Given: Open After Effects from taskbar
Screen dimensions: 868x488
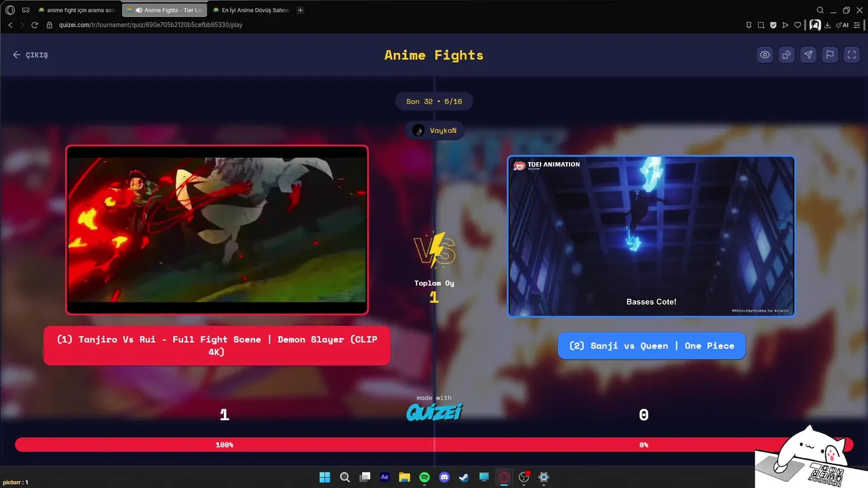Looking at the screenshot, I should coord(384,477).
